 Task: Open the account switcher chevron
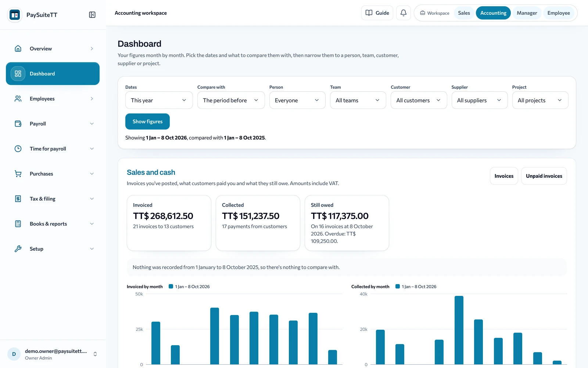(95, 354)
